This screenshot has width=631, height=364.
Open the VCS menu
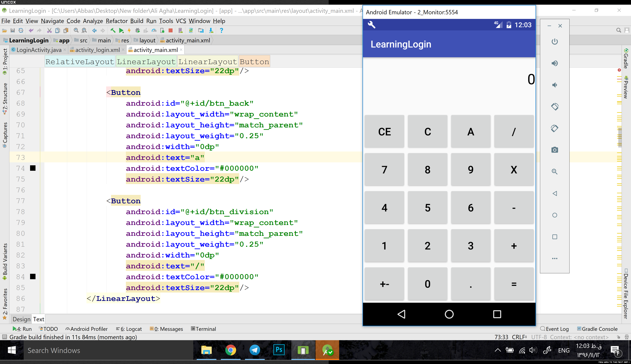click(181, 21)
